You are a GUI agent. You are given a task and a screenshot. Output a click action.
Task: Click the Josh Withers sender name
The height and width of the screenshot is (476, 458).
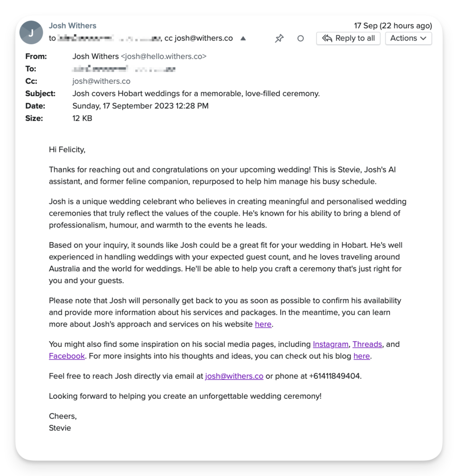72,26
